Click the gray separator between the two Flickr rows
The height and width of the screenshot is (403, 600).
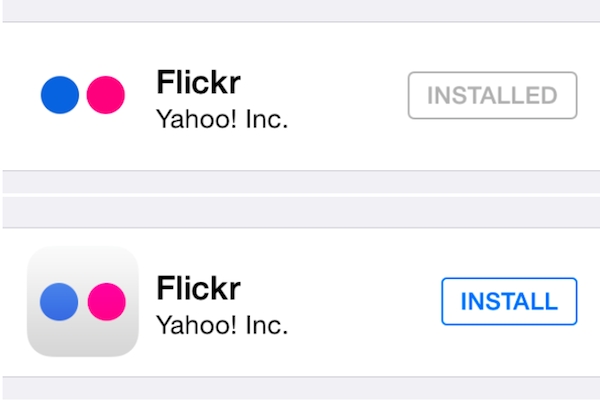(x=300, y=198)
